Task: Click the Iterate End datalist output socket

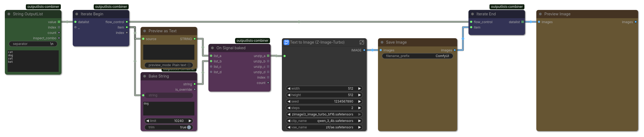Action: [x=523, y=22]
